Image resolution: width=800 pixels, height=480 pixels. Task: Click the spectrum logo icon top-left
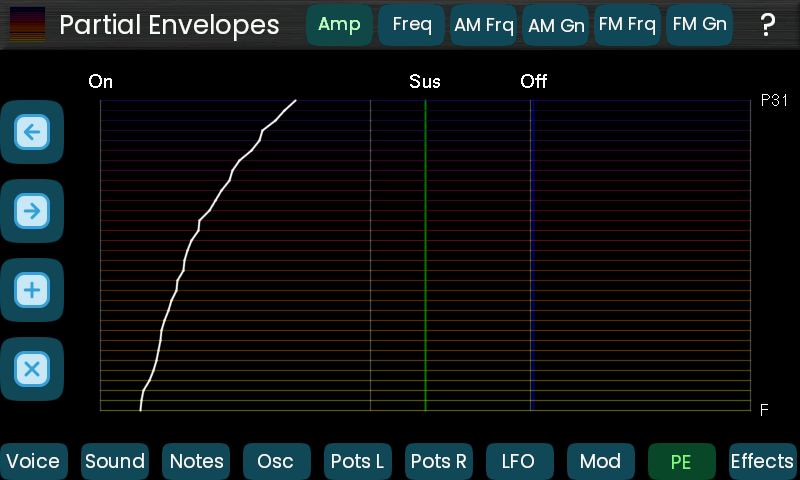[27, 25]
